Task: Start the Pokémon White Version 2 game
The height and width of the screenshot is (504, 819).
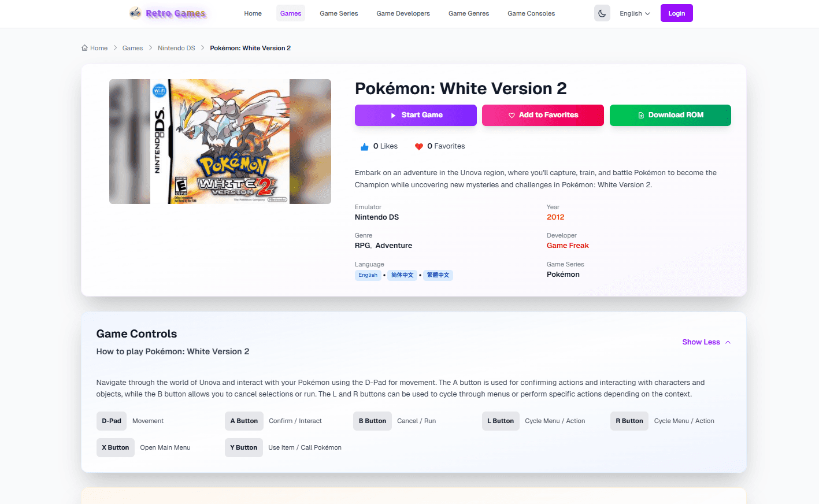Action: point(416,115)
